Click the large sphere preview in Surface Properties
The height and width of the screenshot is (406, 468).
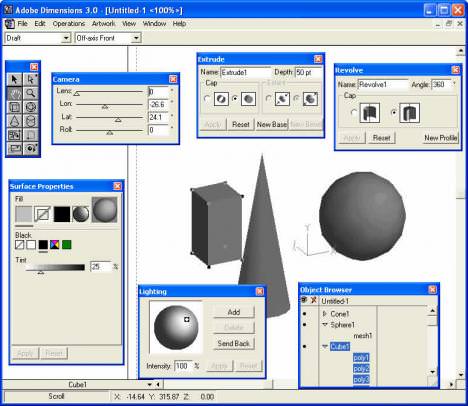pos(105,210)
